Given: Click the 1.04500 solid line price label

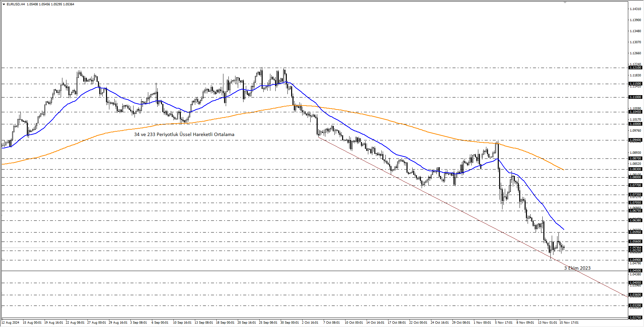Looking at the screenshot, I should point(635,271).
